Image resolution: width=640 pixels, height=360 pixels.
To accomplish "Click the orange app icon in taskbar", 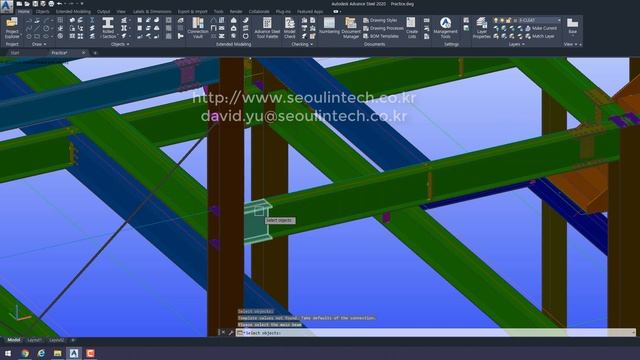I will coord(90,353).
